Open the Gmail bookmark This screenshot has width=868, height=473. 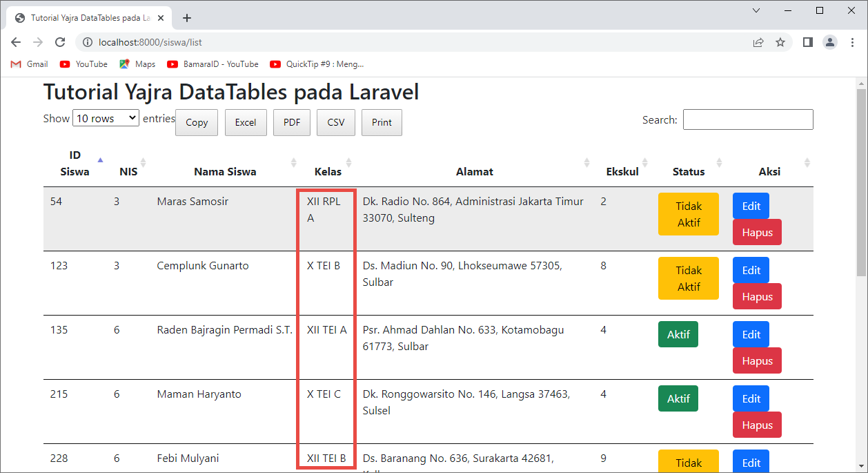click(30, 64)
